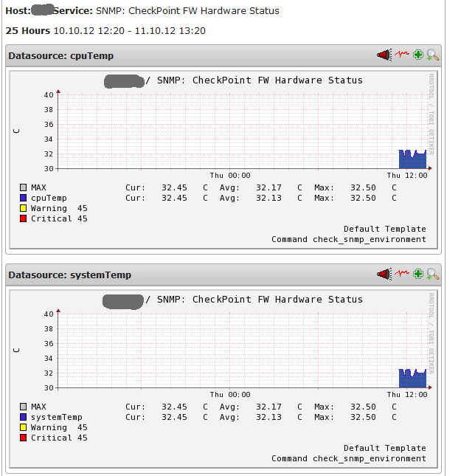Click the red graph line icon in systemTemp header
461x476 pixels.
tap(402, 274)
